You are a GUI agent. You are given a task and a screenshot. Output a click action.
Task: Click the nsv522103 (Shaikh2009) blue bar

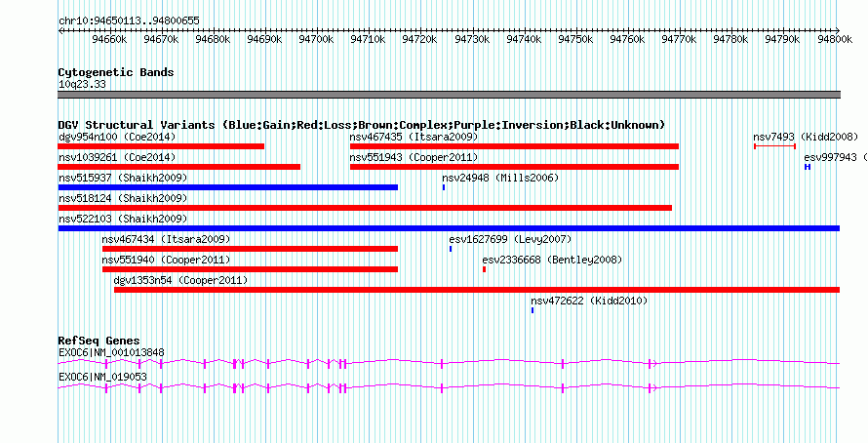tap(449, 228)
